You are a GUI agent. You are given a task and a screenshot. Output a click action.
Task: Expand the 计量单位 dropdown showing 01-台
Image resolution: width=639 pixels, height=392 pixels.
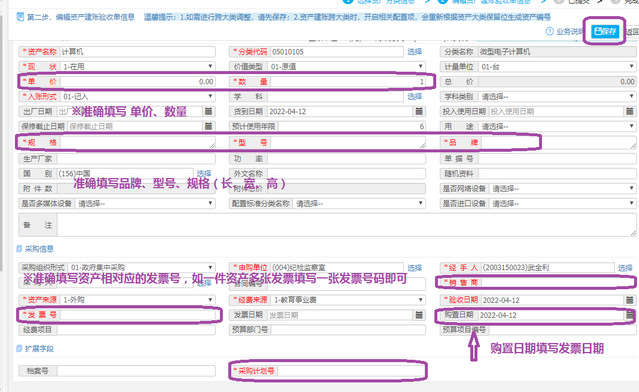point(557,66)
